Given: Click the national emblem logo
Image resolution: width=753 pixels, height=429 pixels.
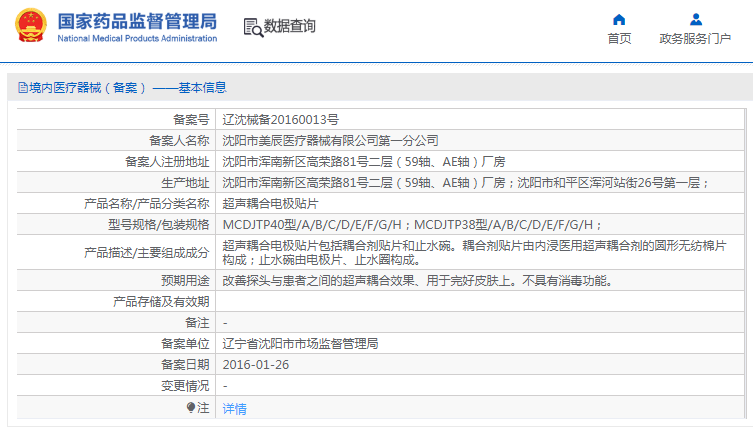Looking at the screenshot, I should pyautogui.click(x=31, y=25).
